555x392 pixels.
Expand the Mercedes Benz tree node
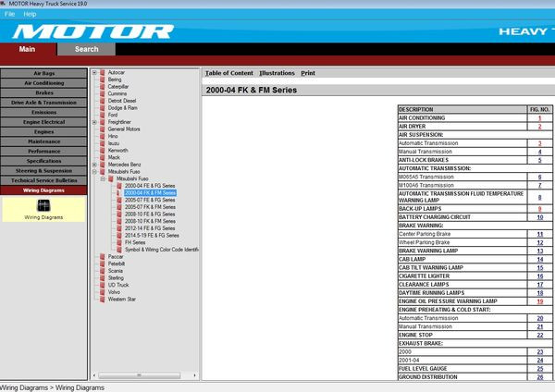click(x=94, y=164)
